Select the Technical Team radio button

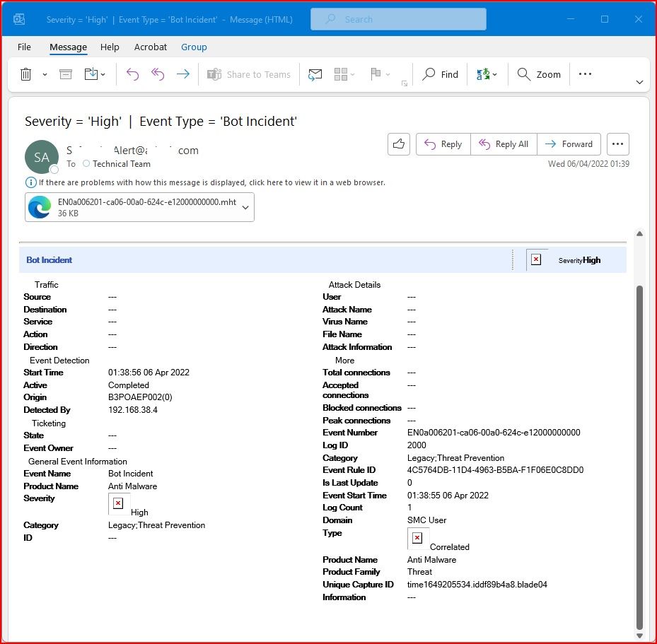click(86, 164)
